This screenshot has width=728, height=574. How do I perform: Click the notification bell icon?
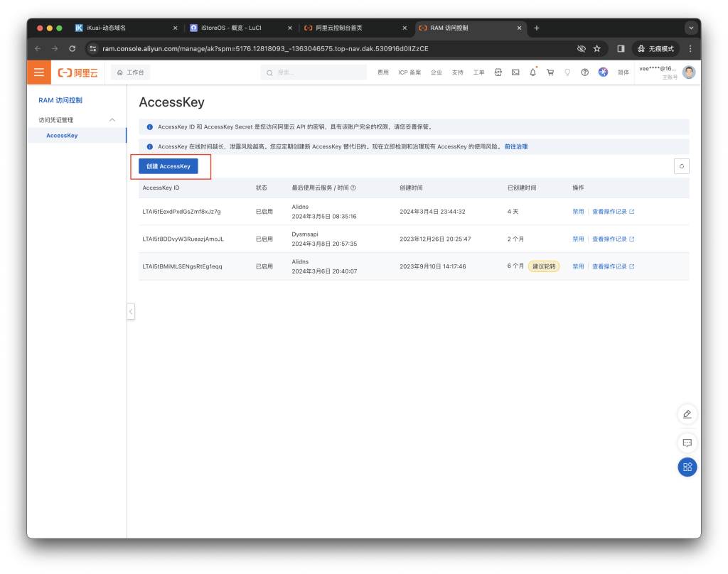pos(532,72)
